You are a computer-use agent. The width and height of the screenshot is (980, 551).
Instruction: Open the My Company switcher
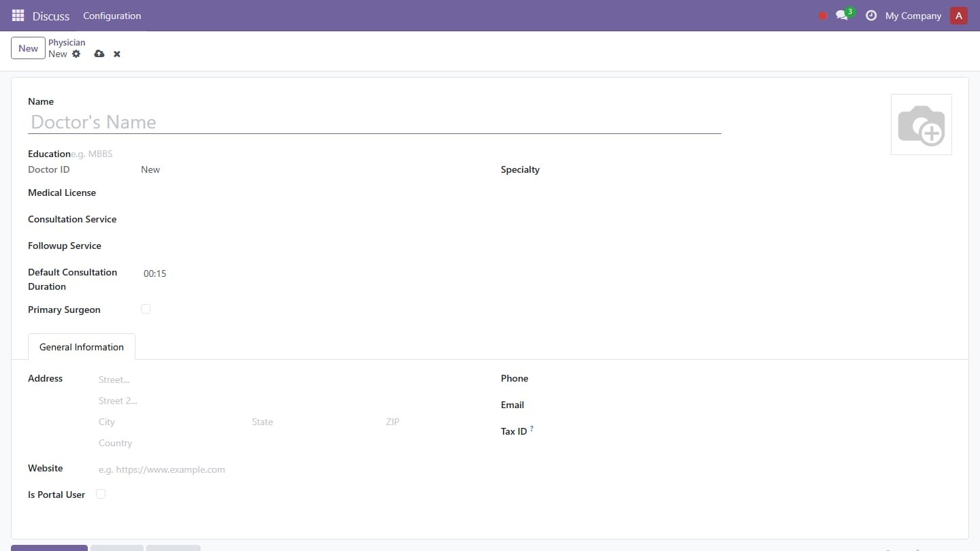click(x=913, y=16)
